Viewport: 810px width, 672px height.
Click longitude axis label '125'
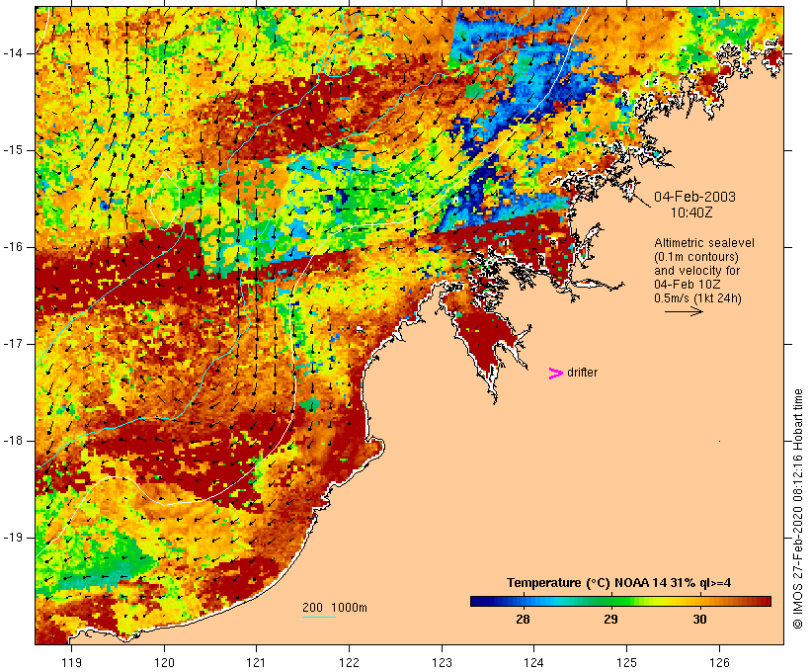[627, 662]
